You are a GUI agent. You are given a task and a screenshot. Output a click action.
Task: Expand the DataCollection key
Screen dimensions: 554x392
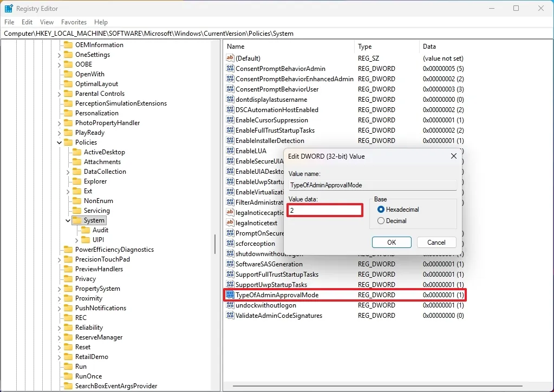pyautogui.click(x=67, y=172)
